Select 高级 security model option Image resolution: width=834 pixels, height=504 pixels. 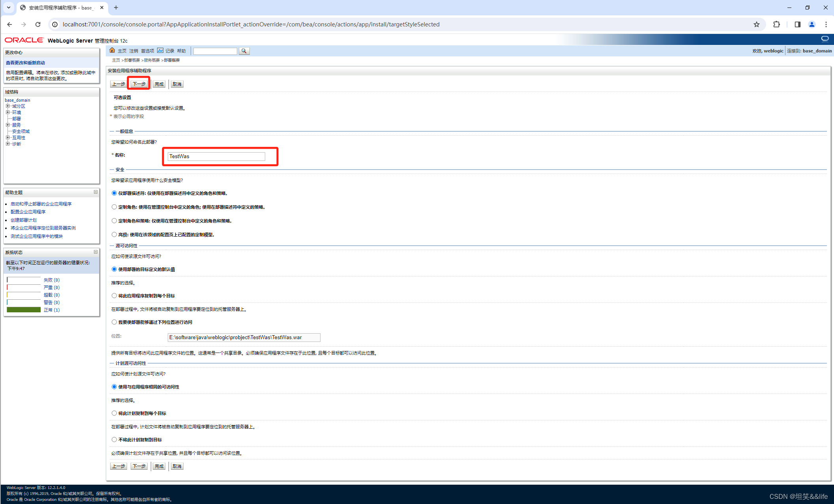pyautogui.click(x=114, y=235)
